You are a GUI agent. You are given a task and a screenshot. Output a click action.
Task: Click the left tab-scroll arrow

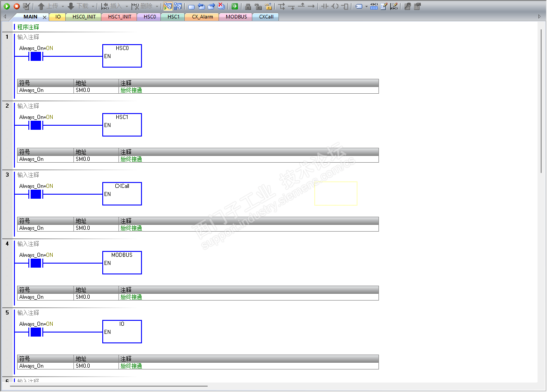pyautogui.click(x=5, y=17)
